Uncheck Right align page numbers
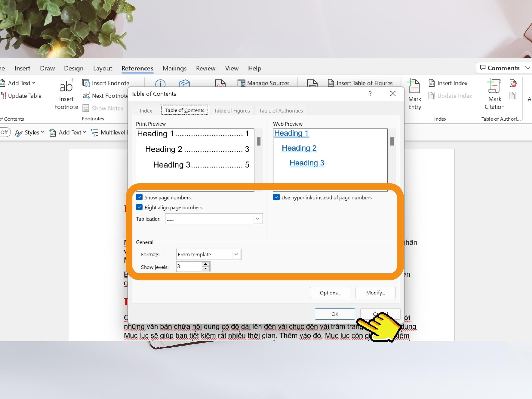Image resolution: width=532 pixels, height=399 pixels. pos(139,207)
